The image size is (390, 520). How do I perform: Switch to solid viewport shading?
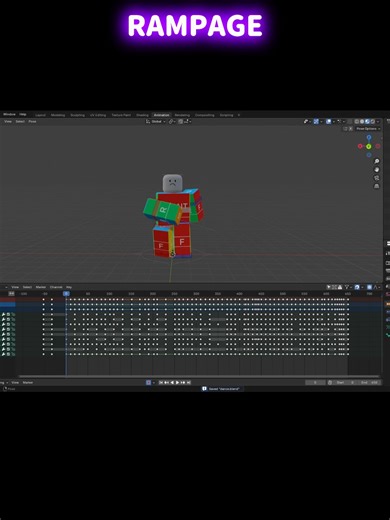(x=362, y=122)
